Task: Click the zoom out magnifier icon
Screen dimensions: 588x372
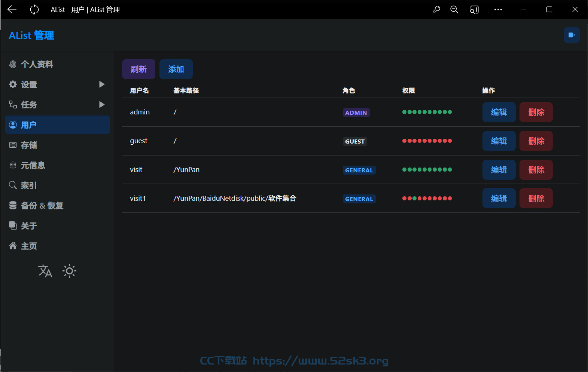Action: click(x=454, y=9)
